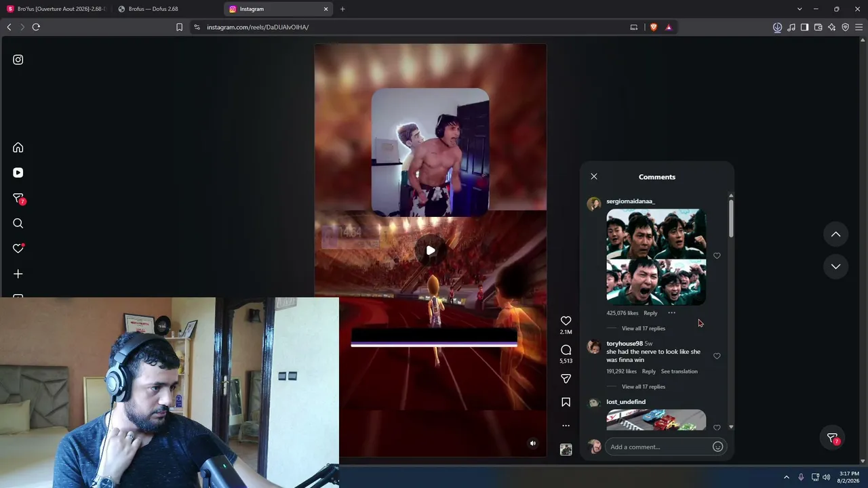Open Messages in the Instagram sidebar
Viewport: 868px width, 488px height.
pos(18,199)
